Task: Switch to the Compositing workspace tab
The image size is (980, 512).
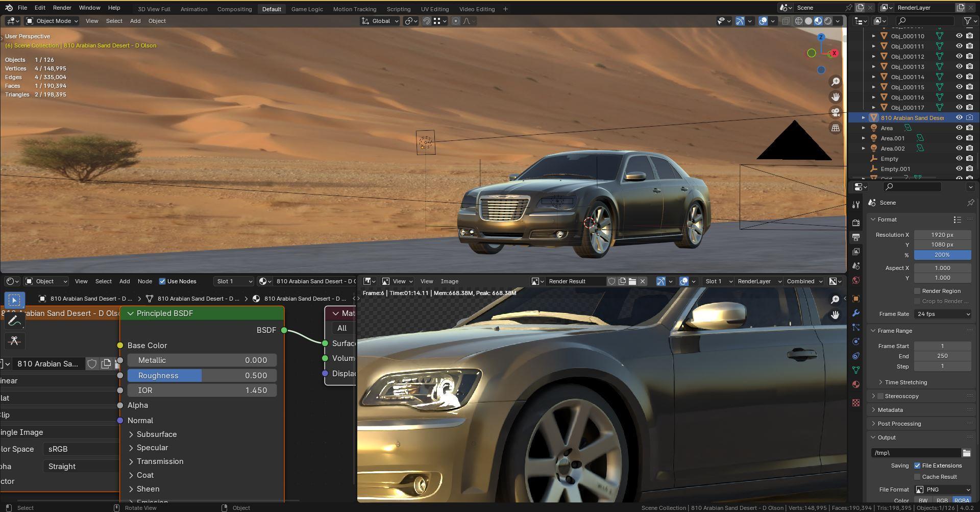Action: click(234, 9)
